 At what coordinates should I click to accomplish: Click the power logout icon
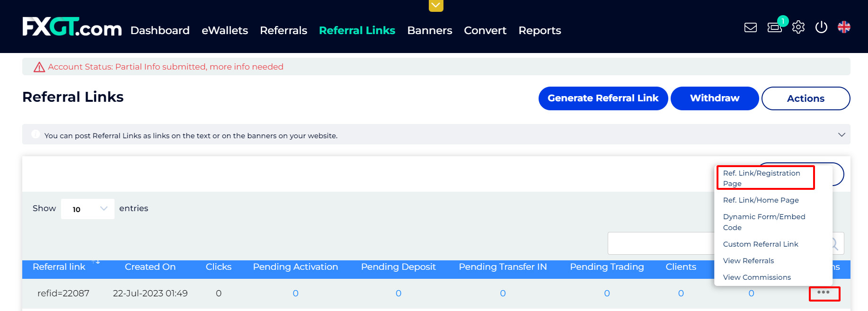[x=821, y=27]
